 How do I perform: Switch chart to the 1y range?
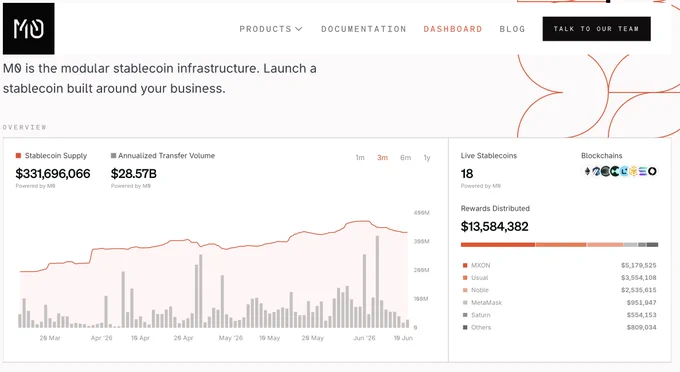pos(427,158)
